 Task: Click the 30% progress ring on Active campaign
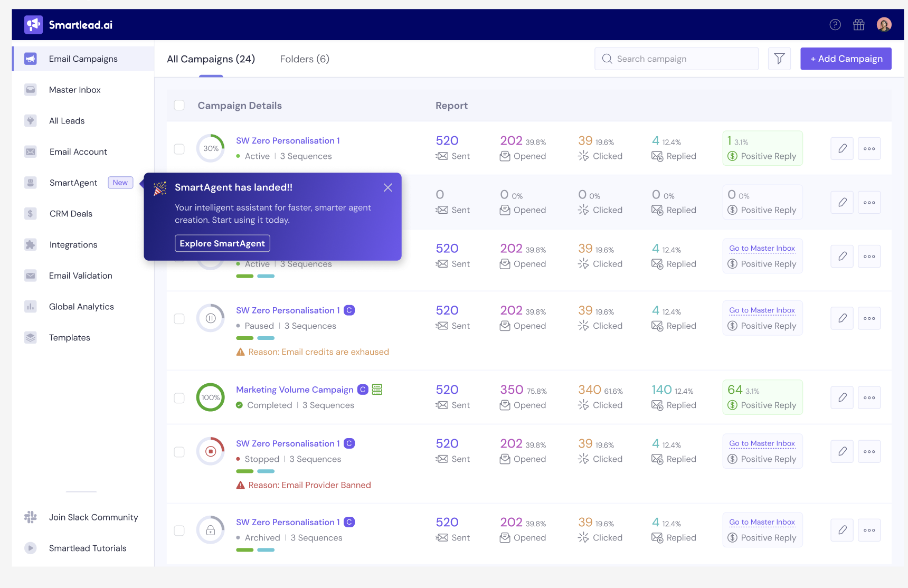[x=211, y=148]
